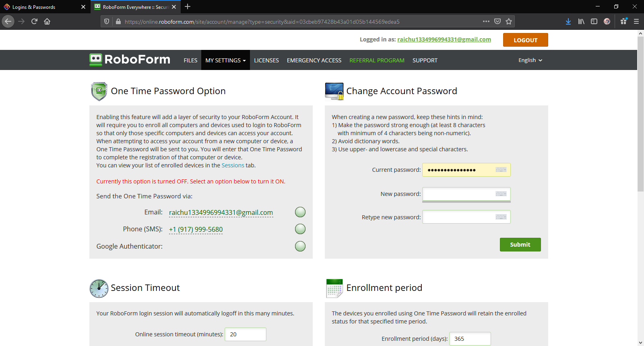Open the page actions three-dot menu

pyautogui.click(x=486, y=21)
